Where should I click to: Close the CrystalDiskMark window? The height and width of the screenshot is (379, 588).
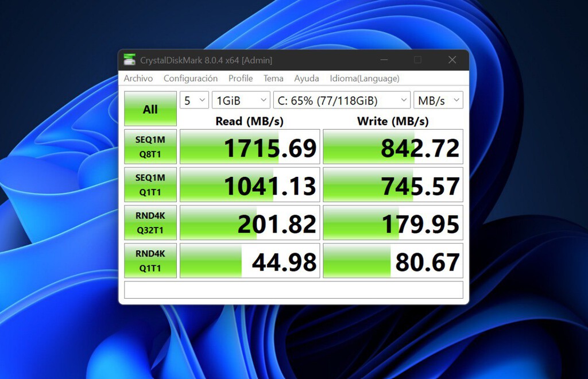452,60
